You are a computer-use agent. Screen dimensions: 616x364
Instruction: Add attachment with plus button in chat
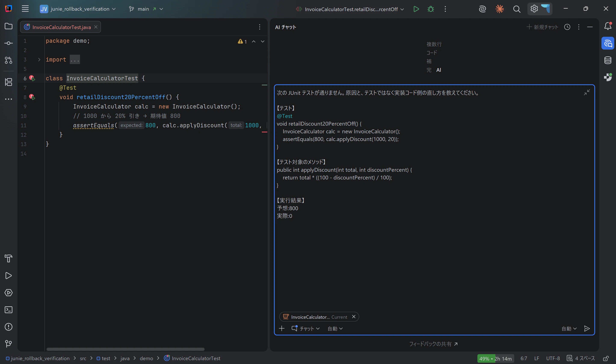282,329
